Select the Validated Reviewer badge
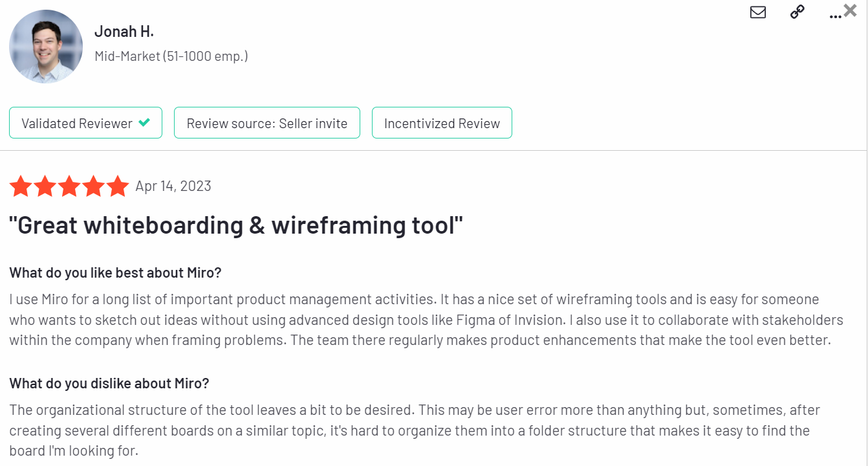The height and width of the screenshot is (466, 868). [85, 123]
